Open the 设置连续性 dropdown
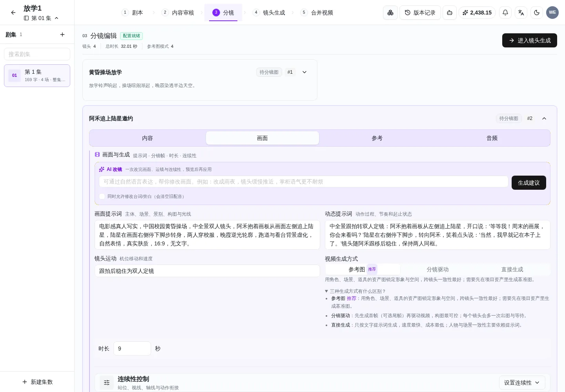565x392 pixels. [522, 383]
